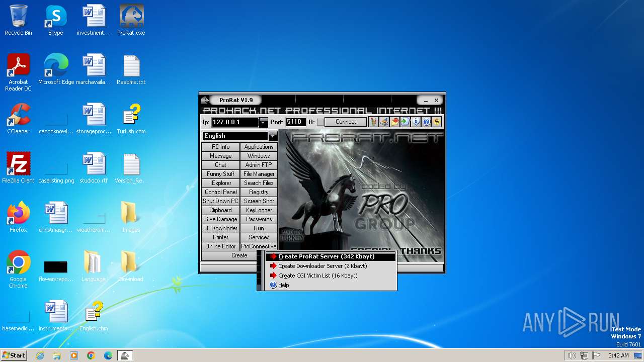Select the CCleaner desktop shortcut
This screenshot has width=644, height=362.
[18, 119]
